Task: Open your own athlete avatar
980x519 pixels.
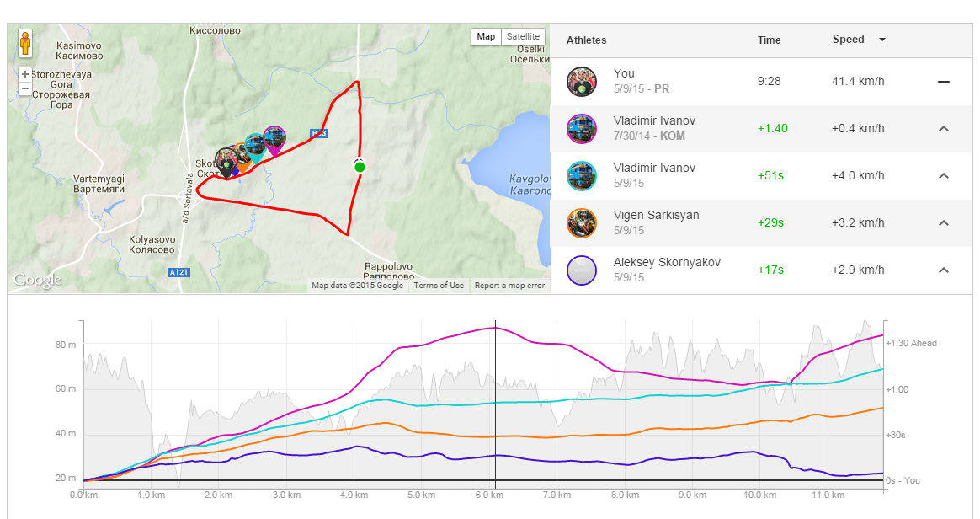Action: point(582,81)
